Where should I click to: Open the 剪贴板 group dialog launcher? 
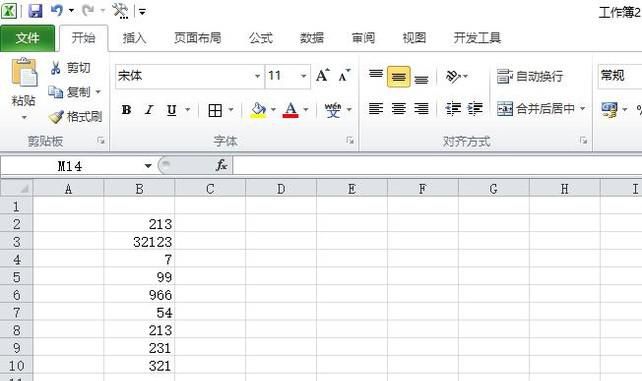101,141
